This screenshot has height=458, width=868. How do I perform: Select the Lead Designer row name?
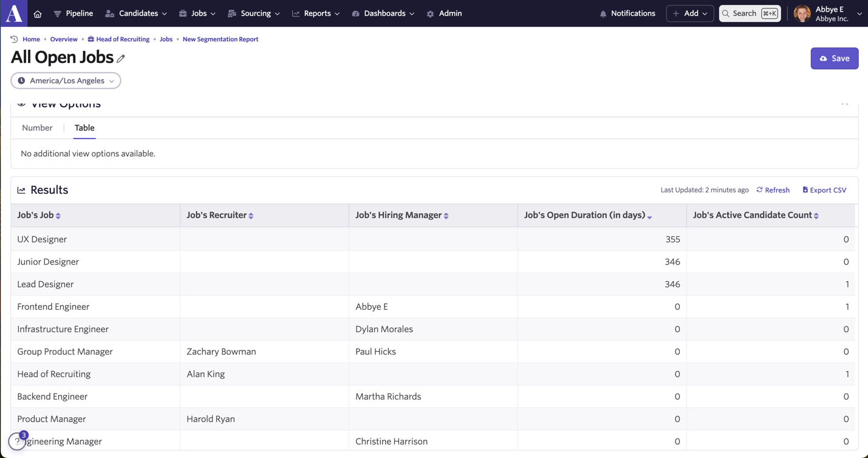[46, 284]
